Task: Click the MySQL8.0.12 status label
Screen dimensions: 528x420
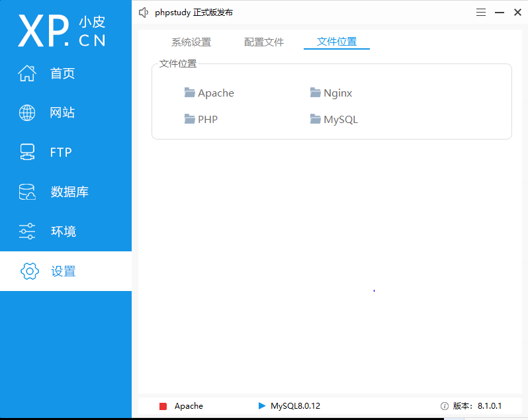Action: pyautogui.click(x=295, y=406)
